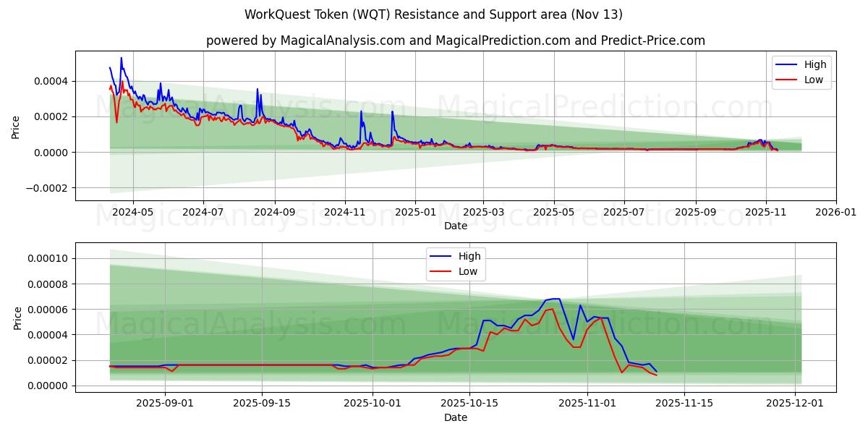Select the High legend sample in lower chart
868x434 pixels.
click(x=440, y=255)
